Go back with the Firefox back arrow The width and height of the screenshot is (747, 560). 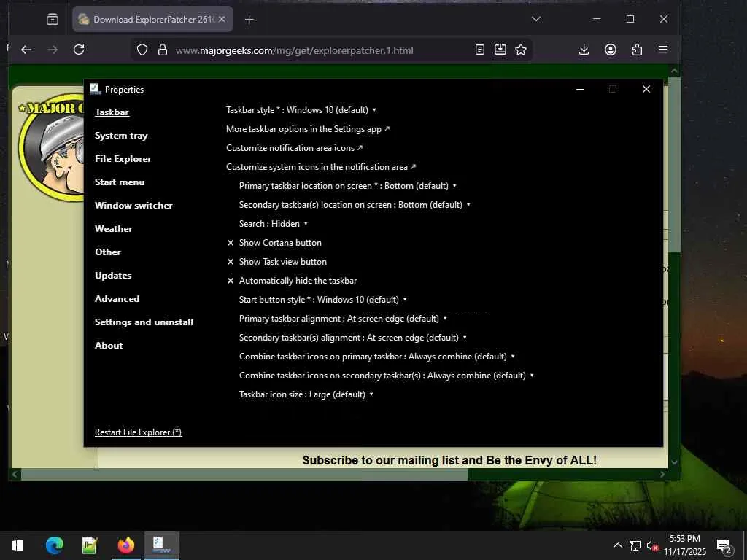coord(26,50)
